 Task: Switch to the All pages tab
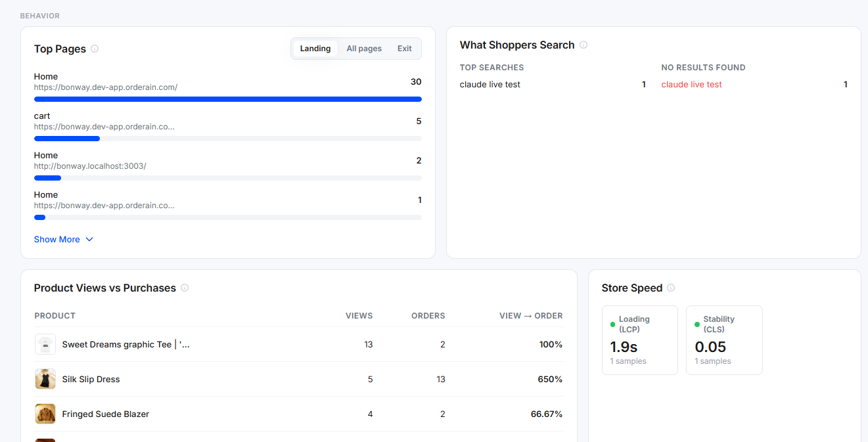coord(364,49)
